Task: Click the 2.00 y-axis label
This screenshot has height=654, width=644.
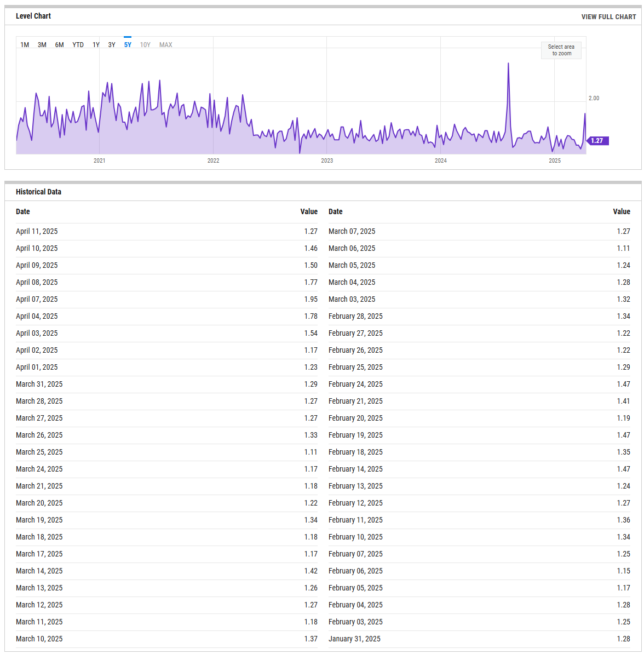Action: (594, 98)
